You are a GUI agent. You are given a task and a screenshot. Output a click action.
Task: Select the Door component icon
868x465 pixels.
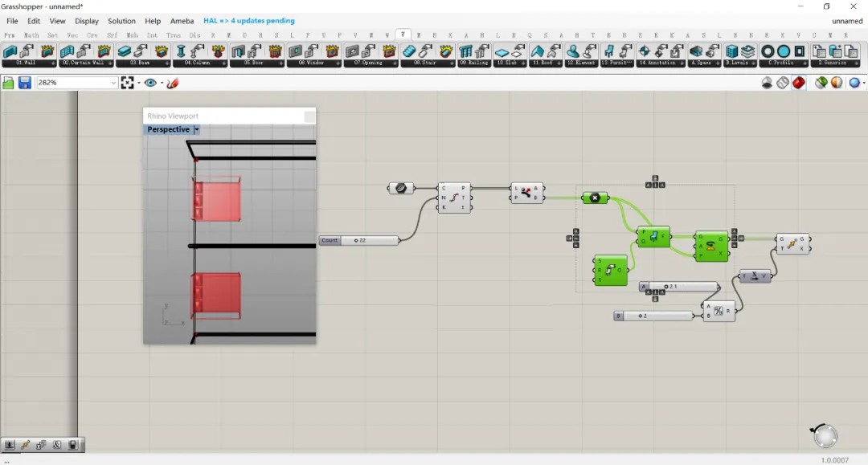click(x=238, y=52)
